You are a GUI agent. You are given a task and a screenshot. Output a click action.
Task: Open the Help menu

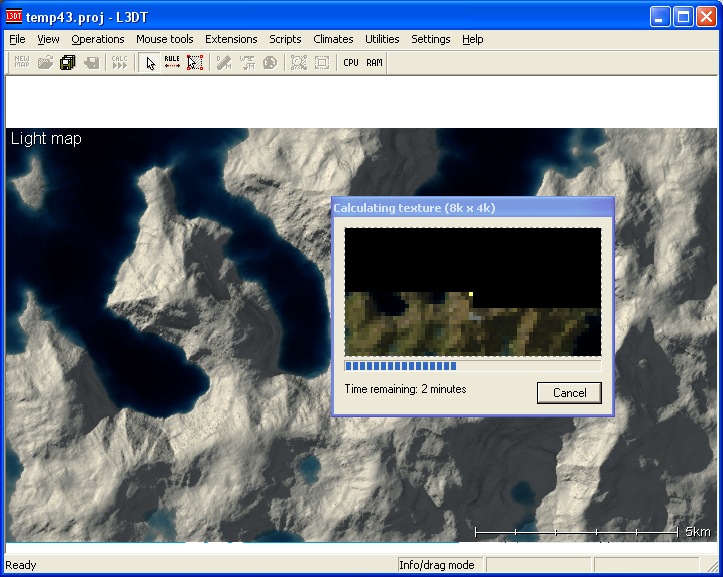(472, 39)
